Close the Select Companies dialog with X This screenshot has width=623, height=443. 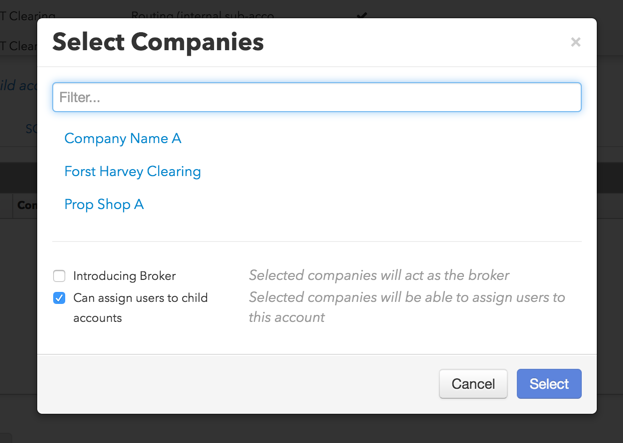(575, 42)
